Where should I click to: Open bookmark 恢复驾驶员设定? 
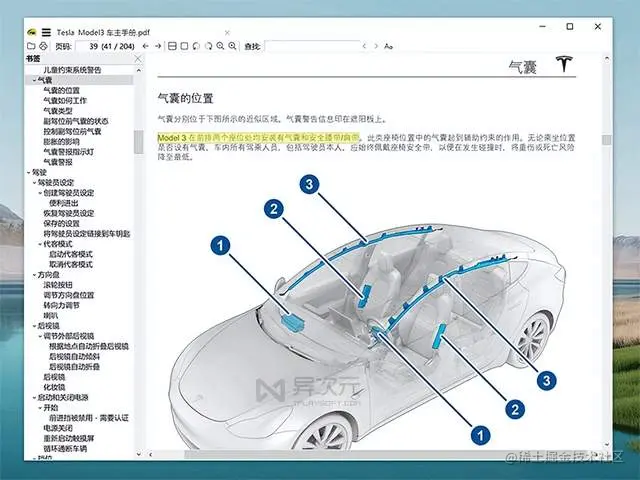69,213
